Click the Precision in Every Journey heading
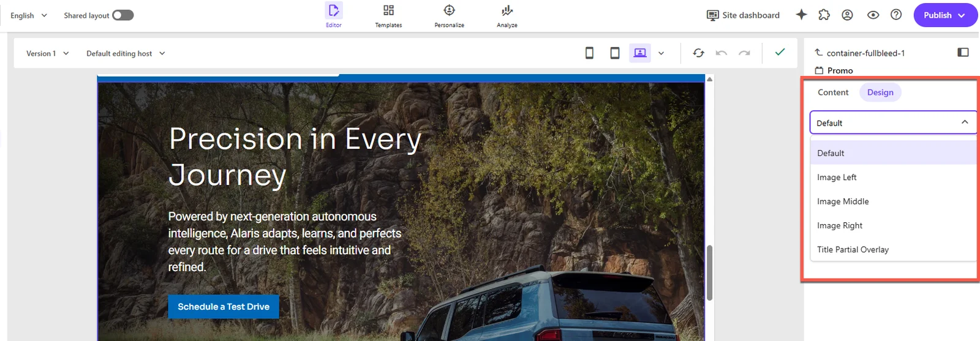Image resolution: width=980 pixels, height=341 pixels. [x=295, y=157]
